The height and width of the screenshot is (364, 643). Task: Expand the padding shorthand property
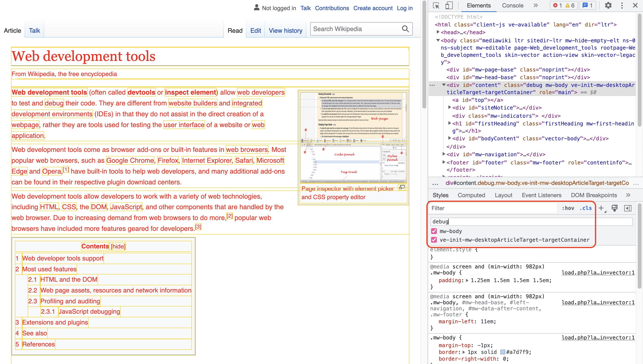[467, 280]
